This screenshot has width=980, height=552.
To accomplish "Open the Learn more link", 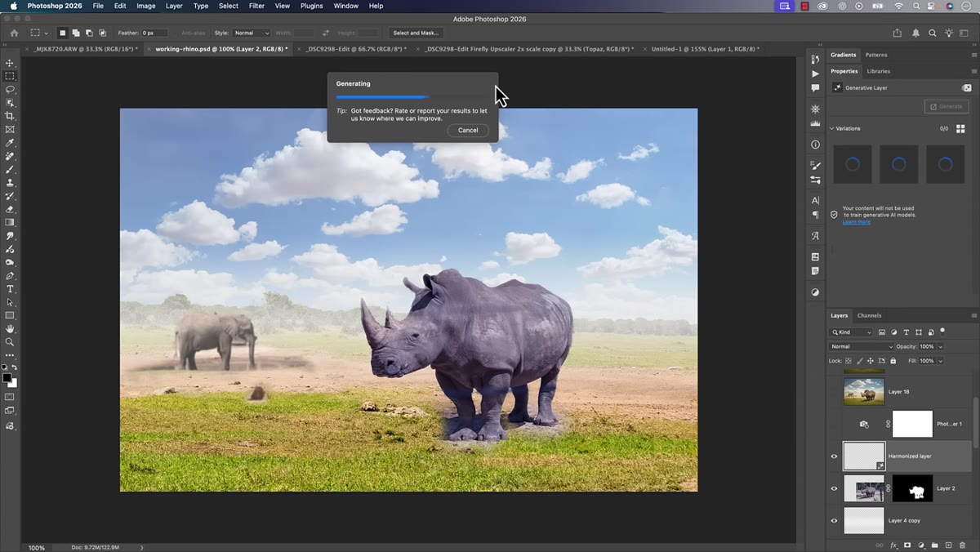I will click(856, 221).
